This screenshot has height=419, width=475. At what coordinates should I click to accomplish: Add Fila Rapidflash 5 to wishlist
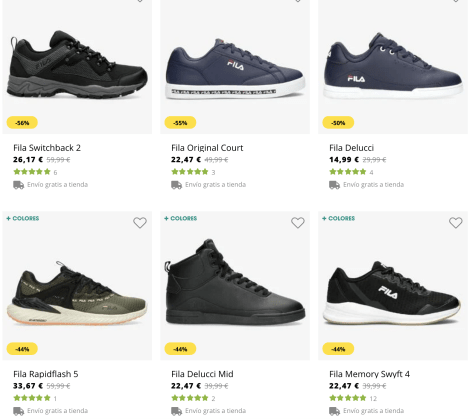[140, 223]
